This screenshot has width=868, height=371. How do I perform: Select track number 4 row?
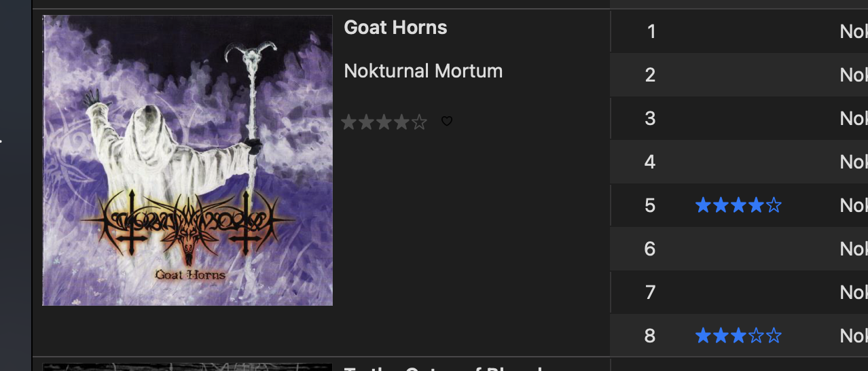pos(739,162)
